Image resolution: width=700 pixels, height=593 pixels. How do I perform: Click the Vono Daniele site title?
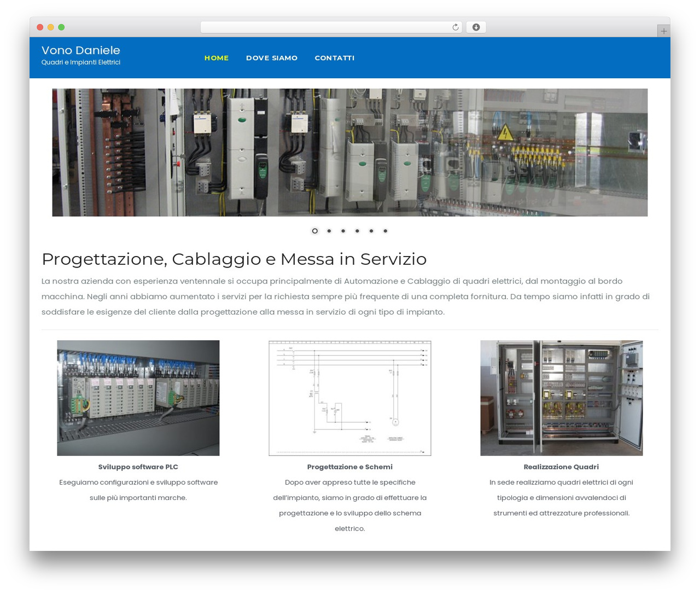(x=81, y=50)
